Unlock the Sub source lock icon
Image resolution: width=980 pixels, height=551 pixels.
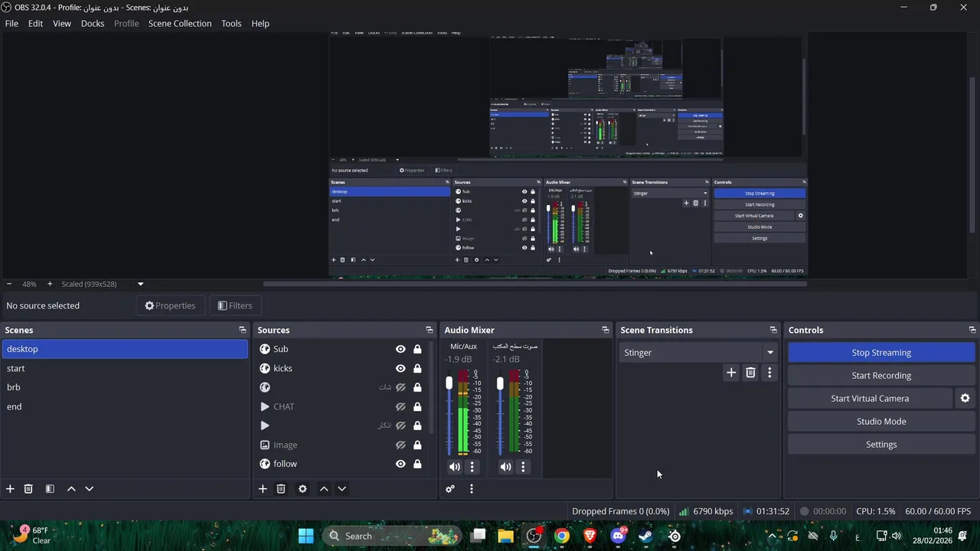(x=417, y=349)
